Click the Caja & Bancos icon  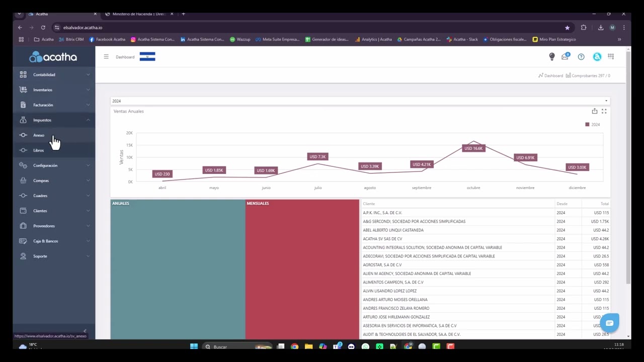(23, 241)
